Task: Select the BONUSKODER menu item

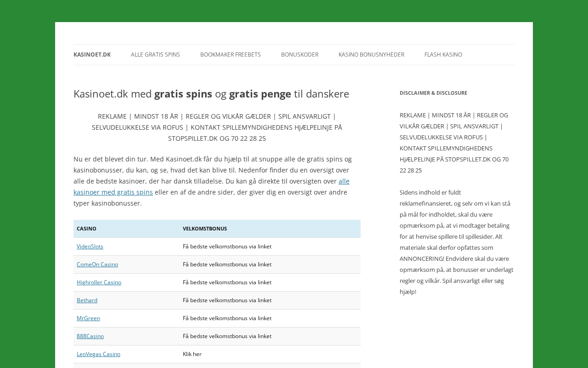Action: (300, 55)
